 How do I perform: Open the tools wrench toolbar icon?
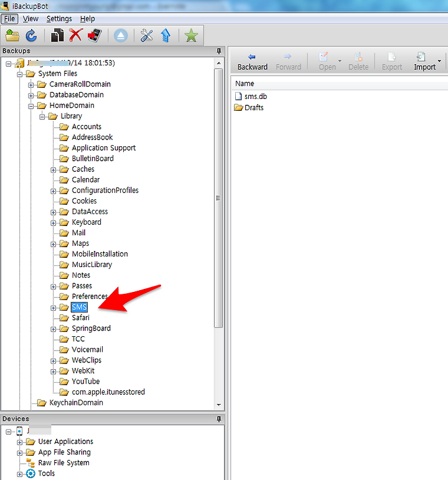click(147, 35)
